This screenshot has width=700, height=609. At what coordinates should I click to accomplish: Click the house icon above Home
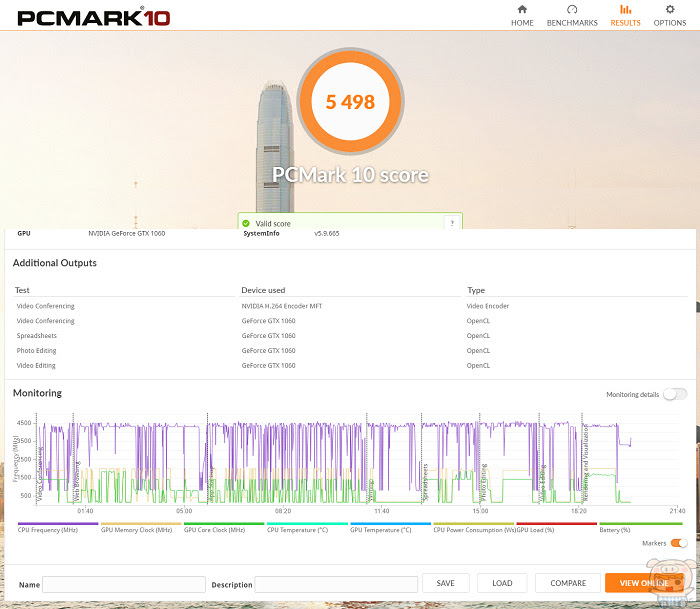point(522,9)
